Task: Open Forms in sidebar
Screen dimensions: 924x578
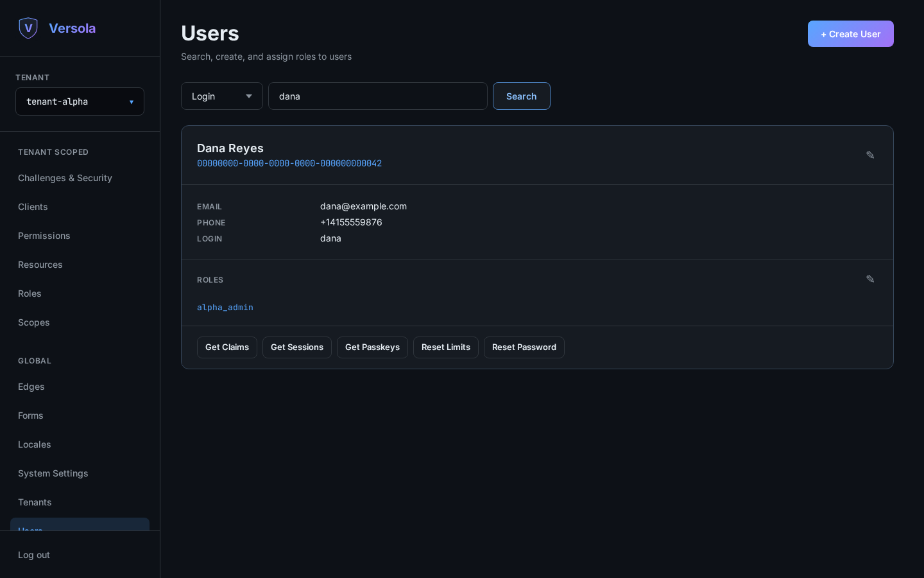Action: (x=80, y=416)
